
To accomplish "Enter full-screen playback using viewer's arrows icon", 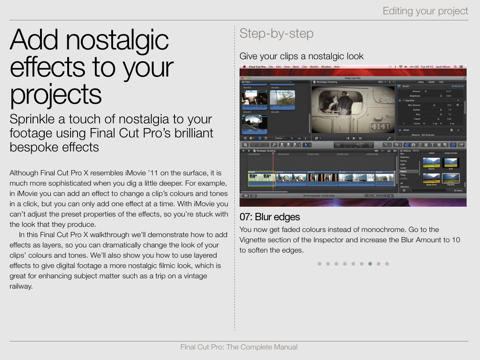I will (389, 138).
